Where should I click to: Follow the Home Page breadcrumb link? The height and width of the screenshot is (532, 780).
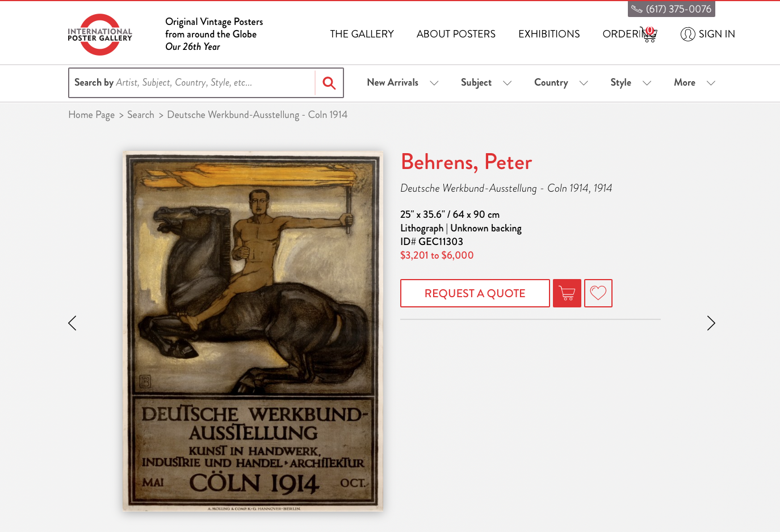[91, 115]
